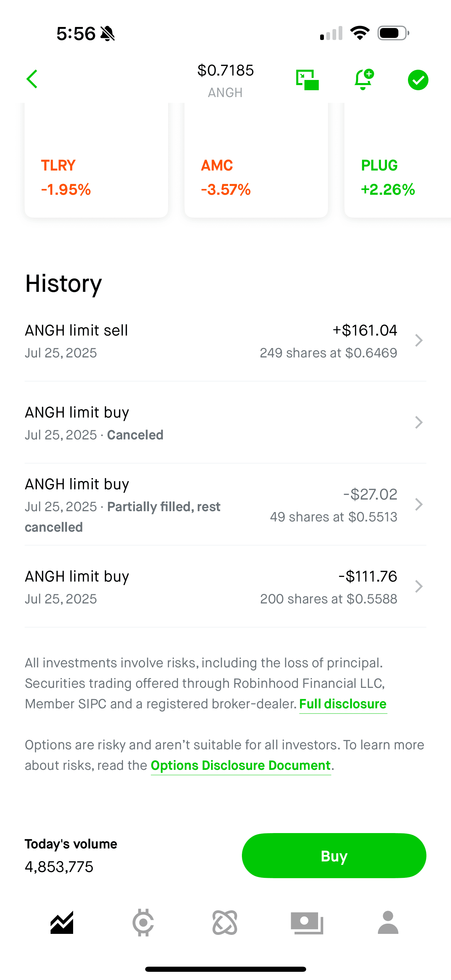Expand the Canceled limit buy chevron
The height and width of the screenshot is (980, 451).
(419, 422)
